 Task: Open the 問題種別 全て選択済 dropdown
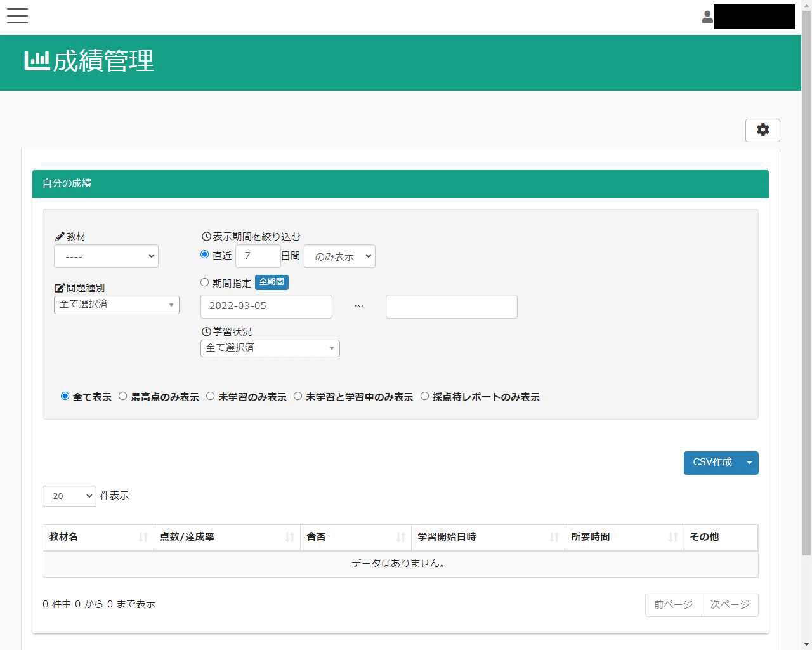tap(117, 305)
